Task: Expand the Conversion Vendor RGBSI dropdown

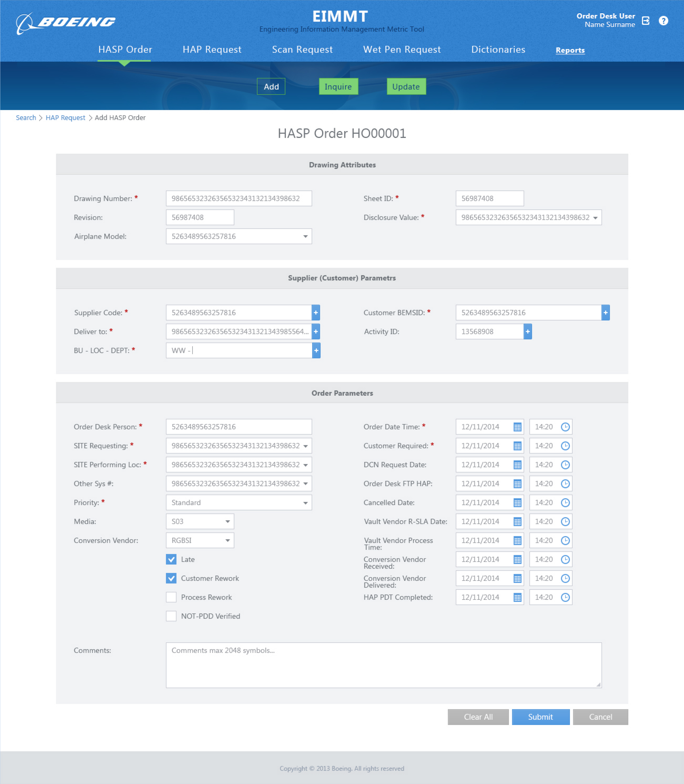Action: coord(227,541)
